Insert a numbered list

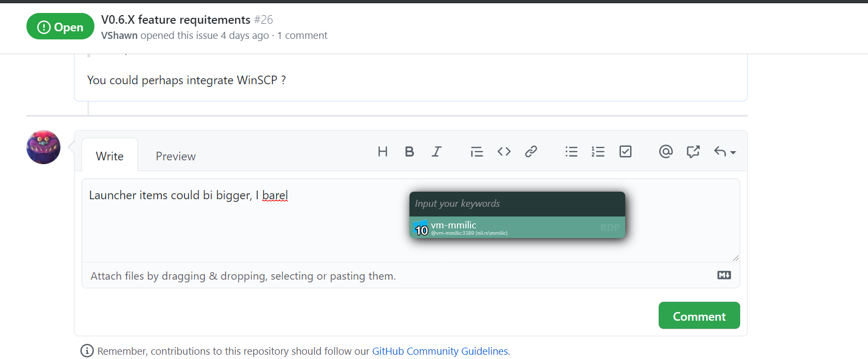pos(598,152)
